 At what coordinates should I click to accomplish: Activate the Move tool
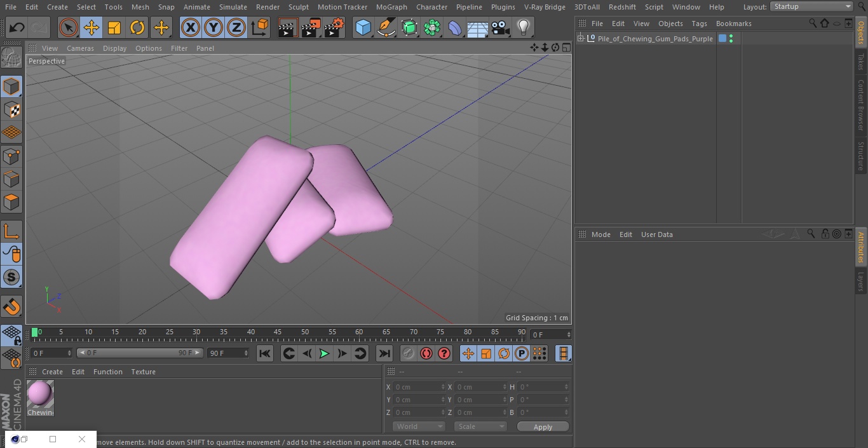(92, 28)
